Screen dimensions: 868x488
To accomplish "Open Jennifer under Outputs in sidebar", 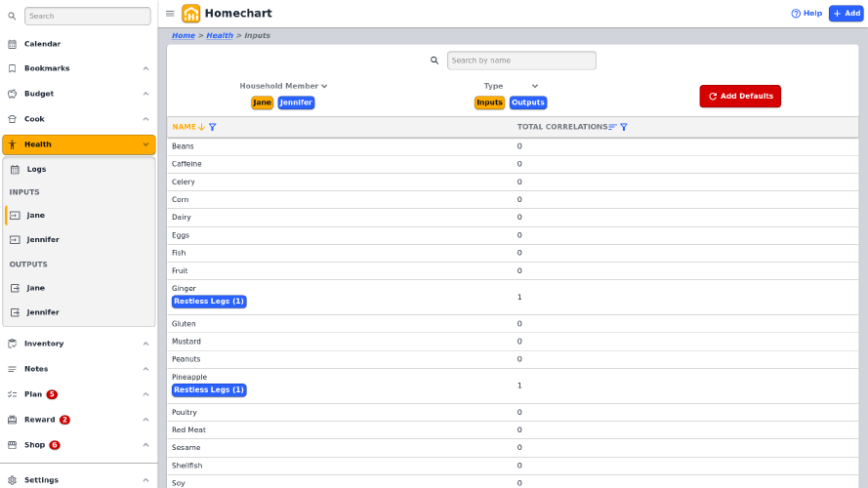I will click(42, 312).
